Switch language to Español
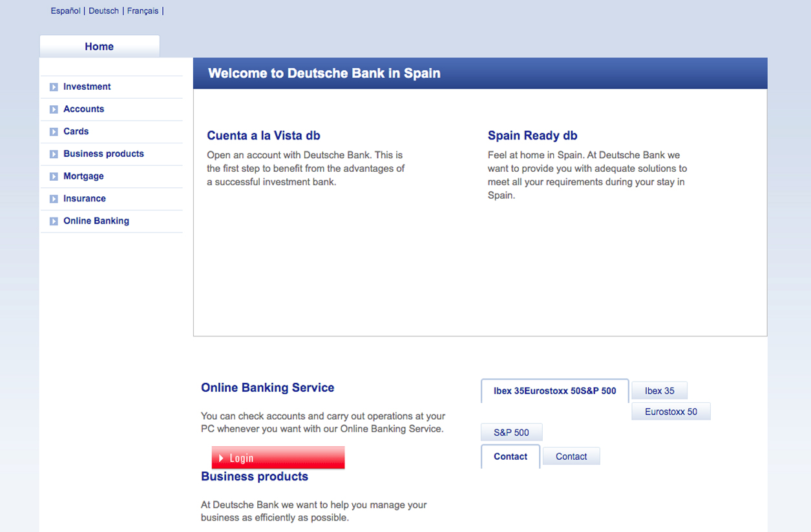The width and height of the screenshot is (811, 532). click(x=65, y=11)
